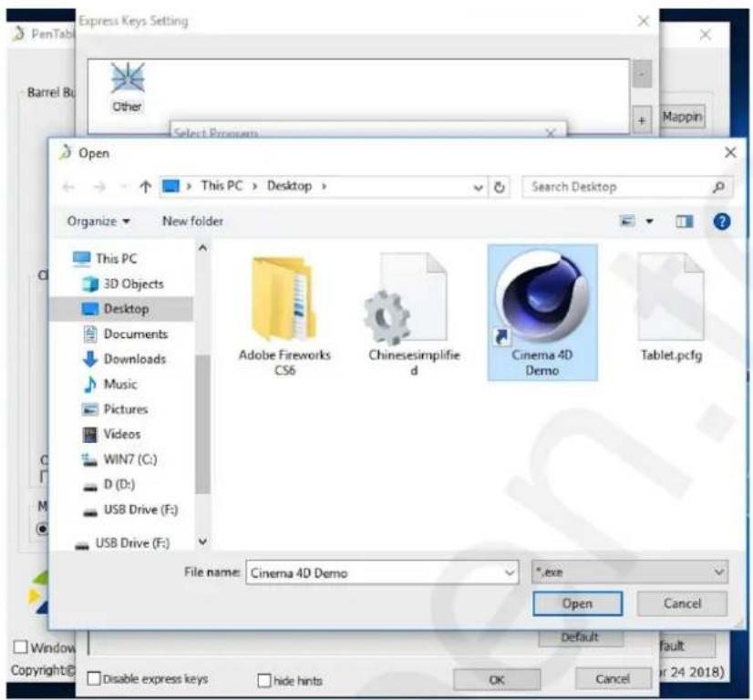Refresh the Desktop folder view
Screen dimensions: 753x700
[500, 187]
